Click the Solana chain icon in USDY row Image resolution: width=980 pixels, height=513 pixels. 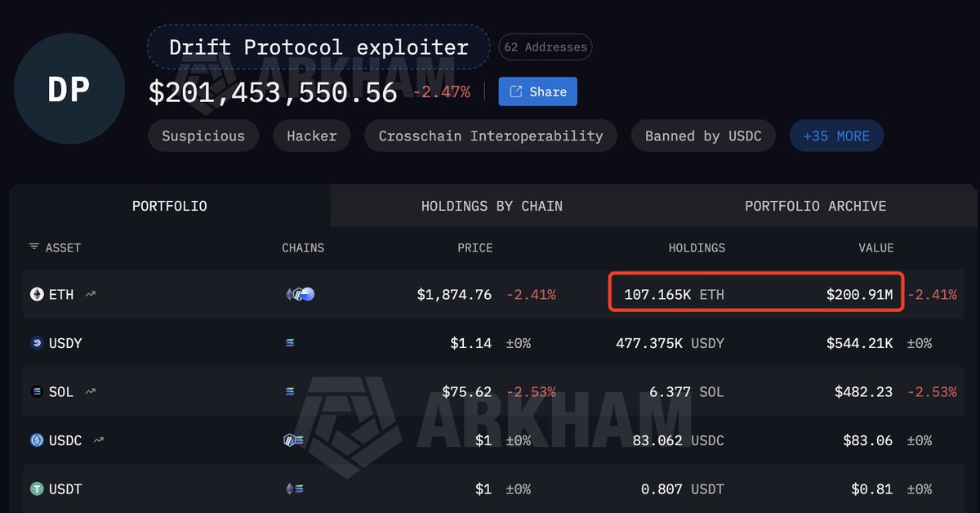[290, 343]
